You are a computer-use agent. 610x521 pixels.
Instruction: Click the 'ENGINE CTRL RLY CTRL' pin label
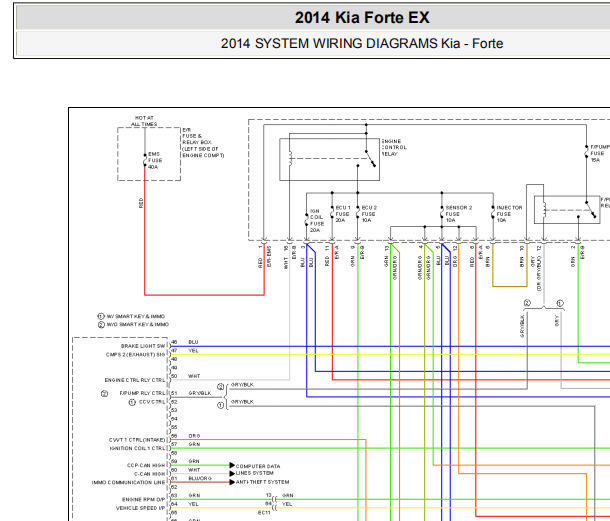135,380
